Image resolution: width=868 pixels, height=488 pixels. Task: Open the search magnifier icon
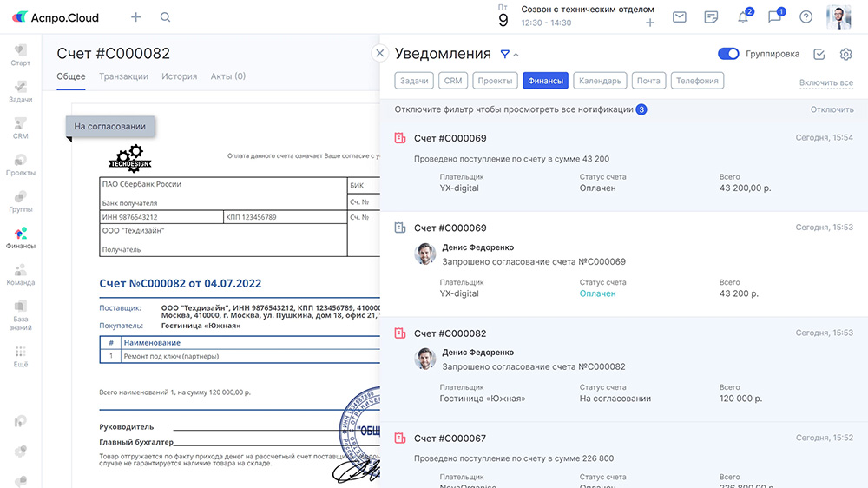coord(165,17)
